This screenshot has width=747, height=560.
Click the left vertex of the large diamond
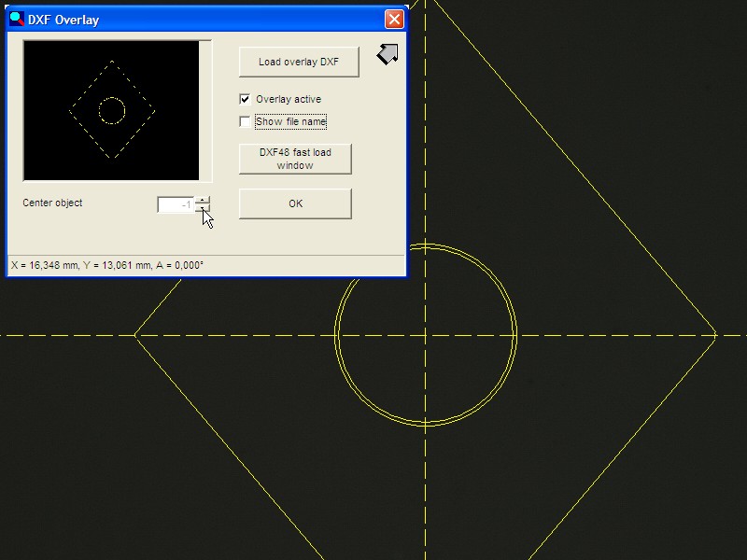[x=136, y=335]
